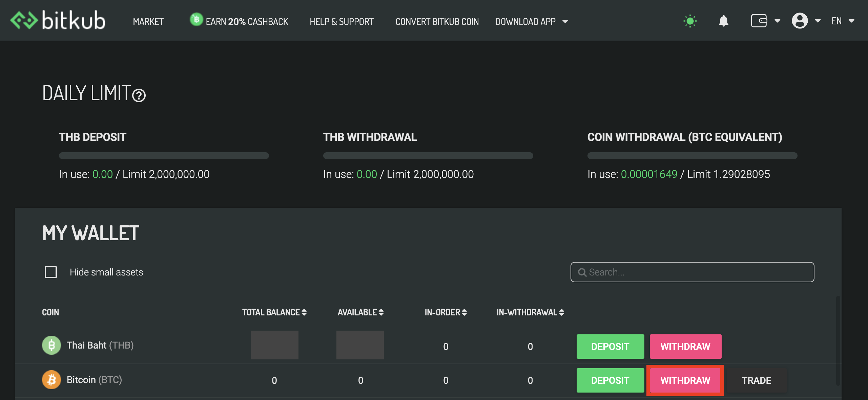The height and width of the screenshot is (400, 868).
Task: Click the wallet icon in header
Action: point(759,21)
